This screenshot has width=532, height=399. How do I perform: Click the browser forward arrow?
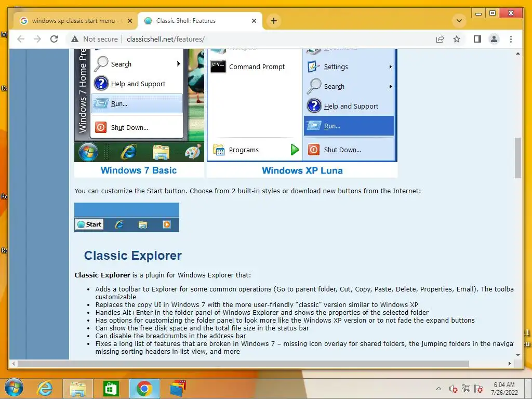[37, 39]
